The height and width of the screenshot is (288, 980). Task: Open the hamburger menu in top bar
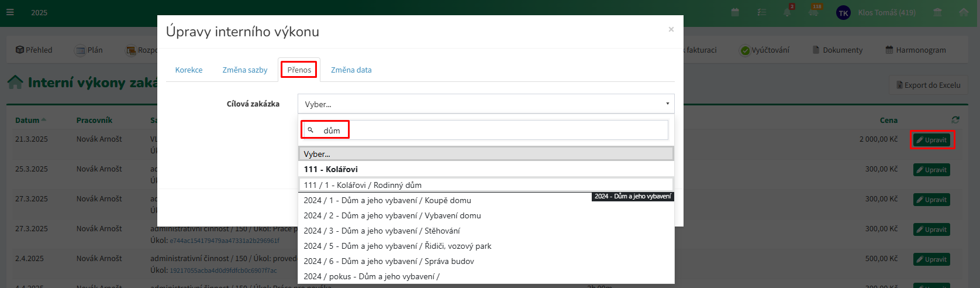pos(10,12)
